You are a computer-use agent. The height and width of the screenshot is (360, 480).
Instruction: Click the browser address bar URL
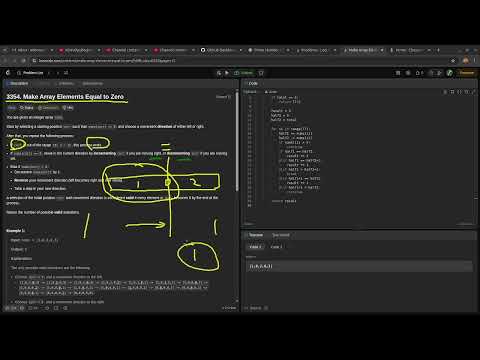tap(107, 61)
